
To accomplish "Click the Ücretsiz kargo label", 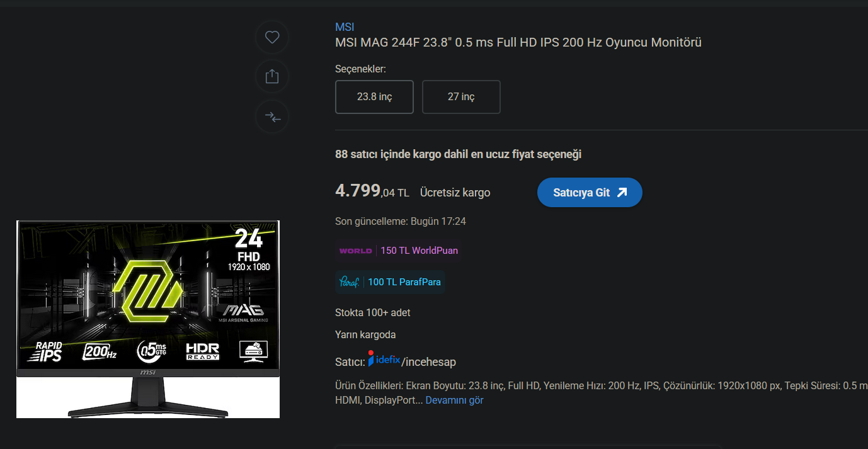I will (x=455, y=193).
